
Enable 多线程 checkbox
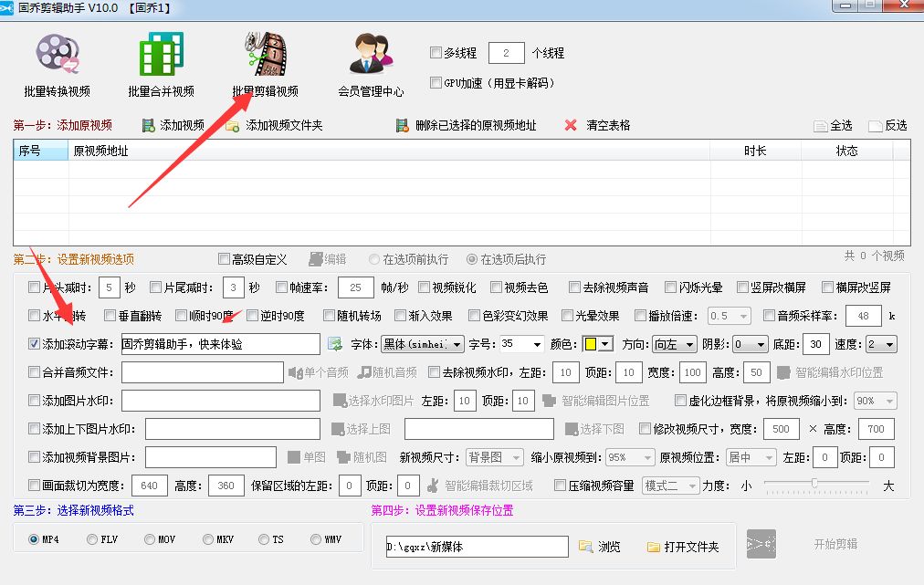(436, 52)
